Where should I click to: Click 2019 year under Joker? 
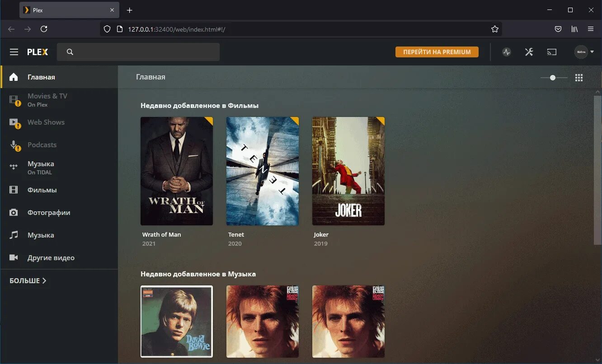(320, 244)
